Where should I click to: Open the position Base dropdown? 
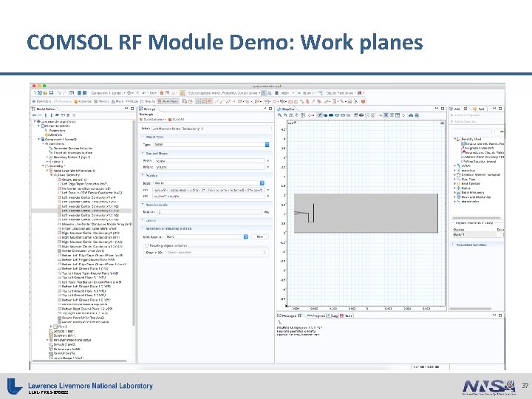pyautogui.click(x=208, y=183)
